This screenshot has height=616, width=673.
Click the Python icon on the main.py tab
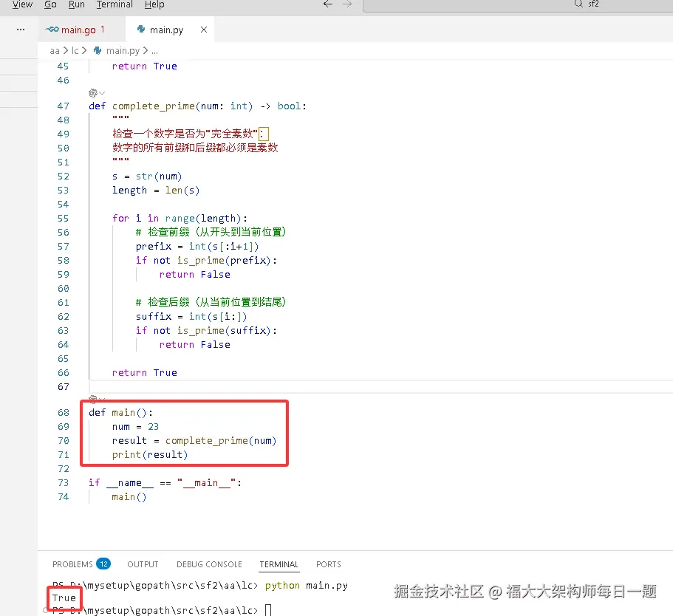(x=140, y=30)
